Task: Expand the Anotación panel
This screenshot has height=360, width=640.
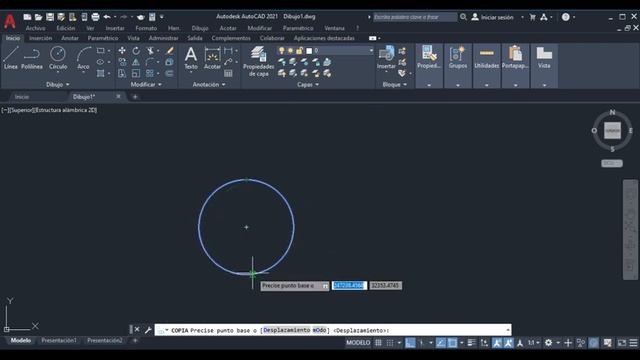Action: tap(209, 84)
